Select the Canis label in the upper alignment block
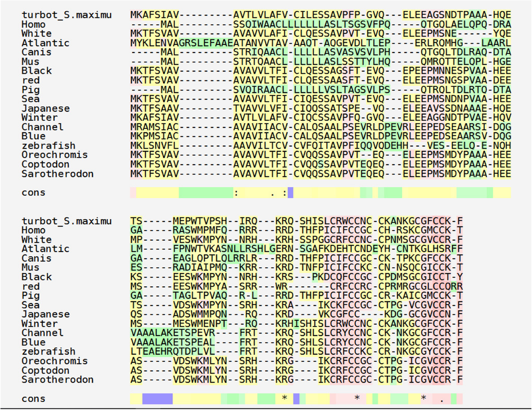This screenshot has width=532, height=410. click(36, 52)
